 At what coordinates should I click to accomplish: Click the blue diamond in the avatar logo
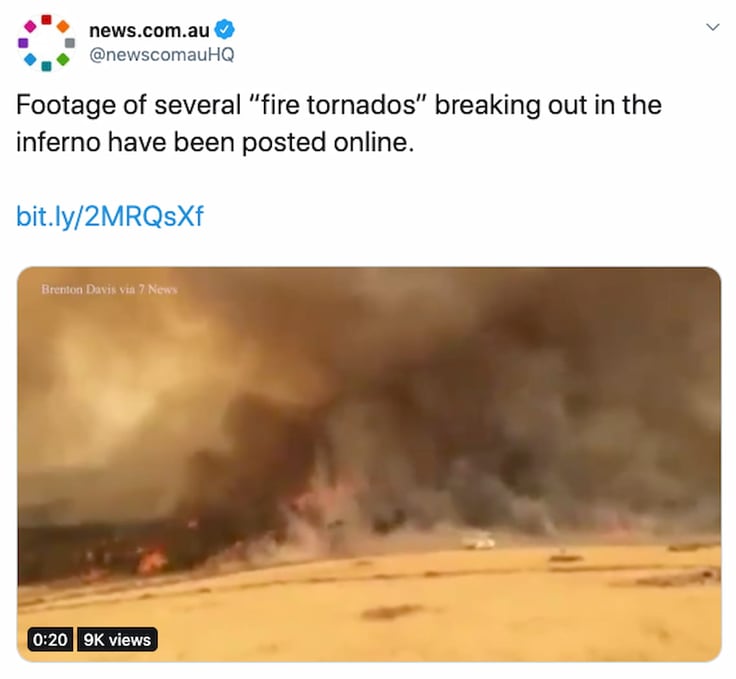30,59
